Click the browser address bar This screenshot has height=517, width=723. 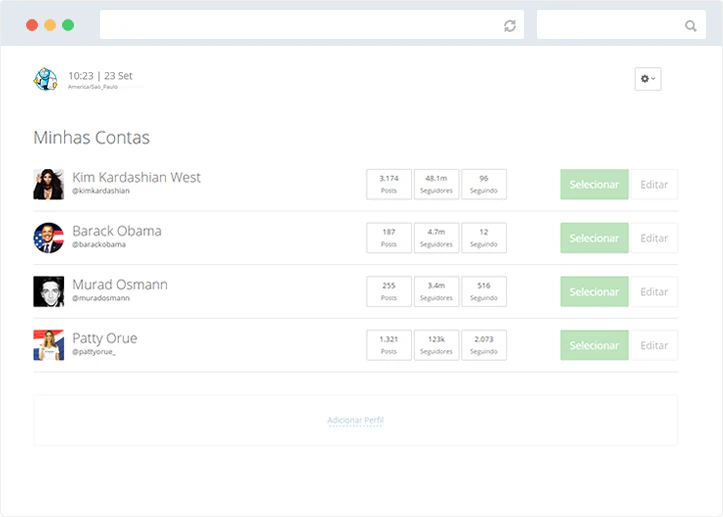click(x=312, y=25)
